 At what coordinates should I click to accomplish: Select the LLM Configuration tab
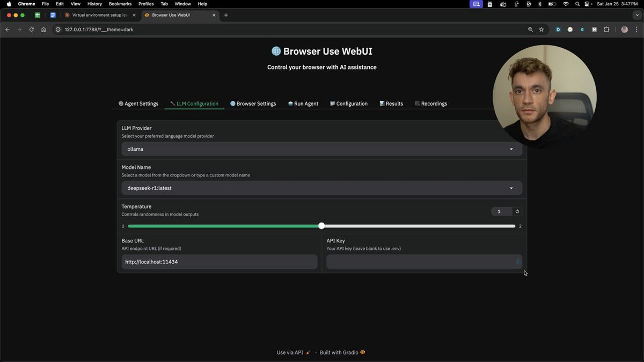coord(194,104)
